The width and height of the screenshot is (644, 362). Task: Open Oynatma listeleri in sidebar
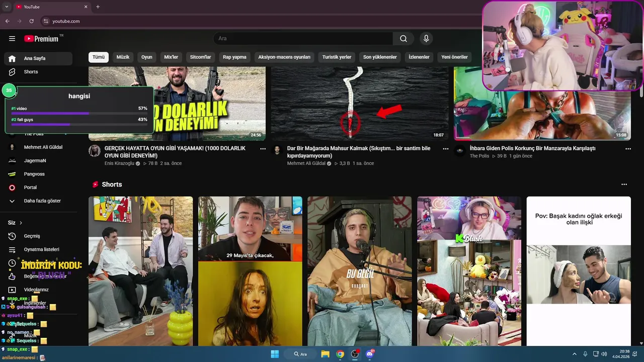[38, 249]
